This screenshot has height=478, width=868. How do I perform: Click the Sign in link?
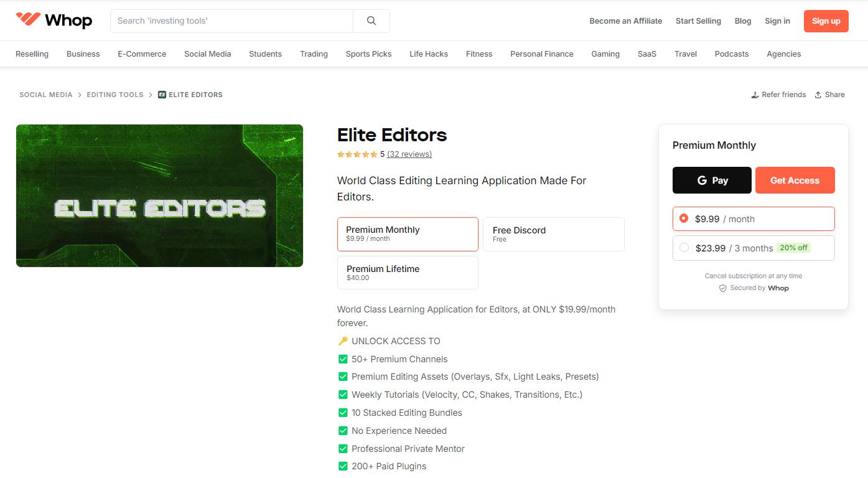tap(777, 21)
